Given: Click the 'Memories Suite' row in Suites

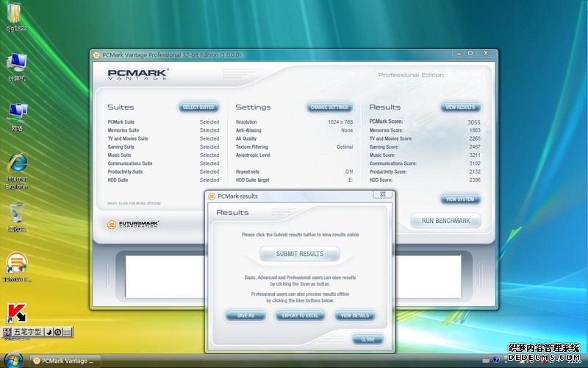Looking at the screenshot, I should 163,130.
